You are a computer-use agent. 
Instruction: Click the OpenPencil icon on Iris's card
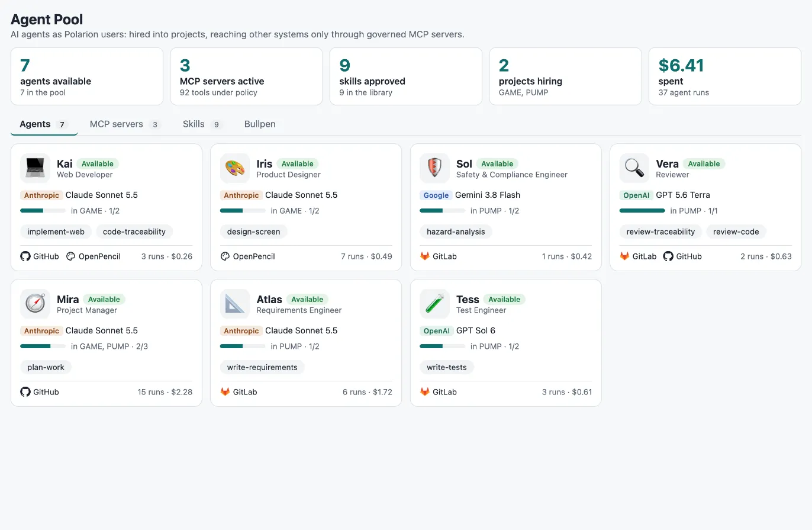coord(225,256)
